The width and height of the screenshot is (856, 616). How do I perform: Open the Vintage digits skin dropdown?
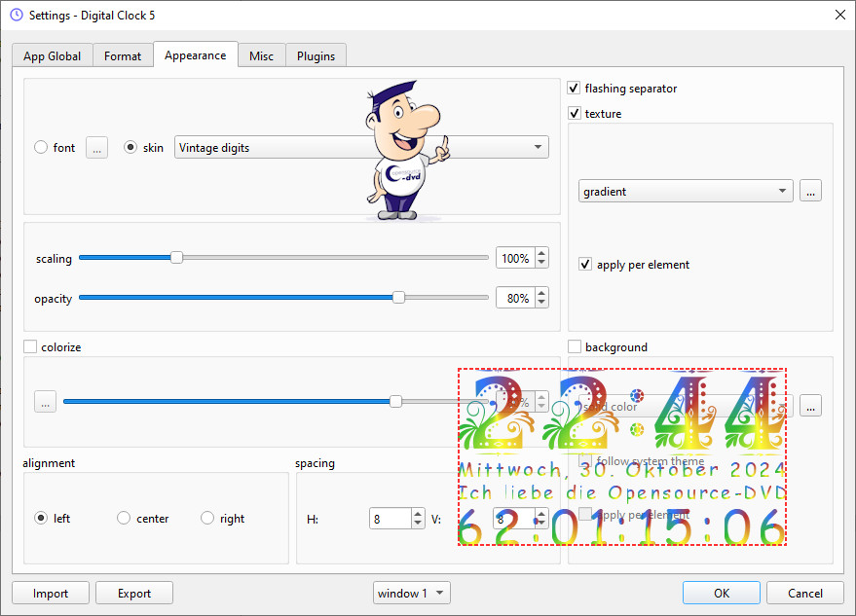[x=361, y=148]
